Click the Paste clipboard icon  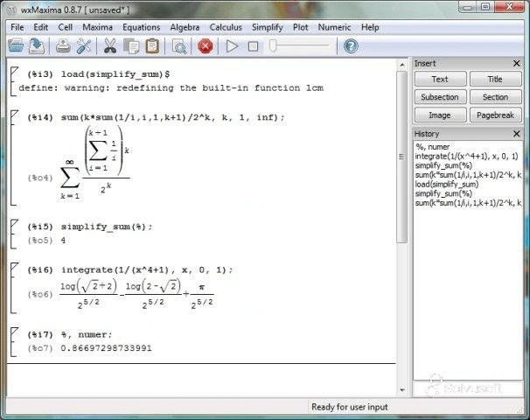click(152, 46)
